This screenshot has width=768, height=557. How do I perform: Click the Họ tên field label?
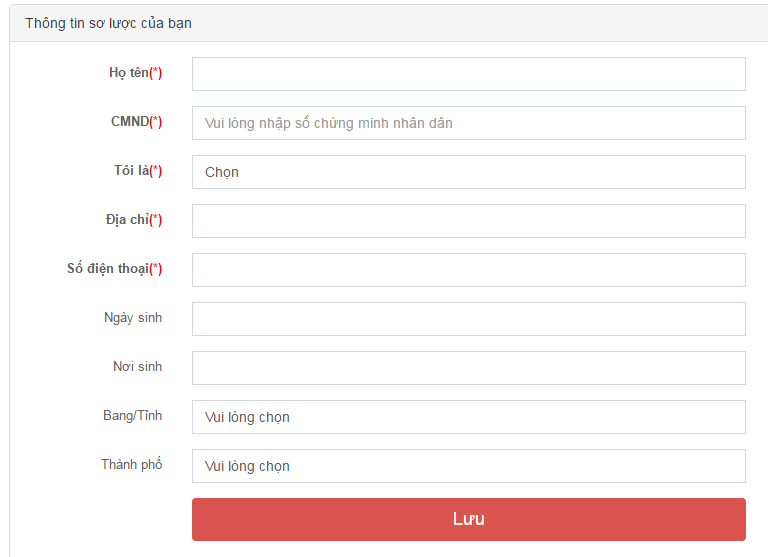coord(135,73)
